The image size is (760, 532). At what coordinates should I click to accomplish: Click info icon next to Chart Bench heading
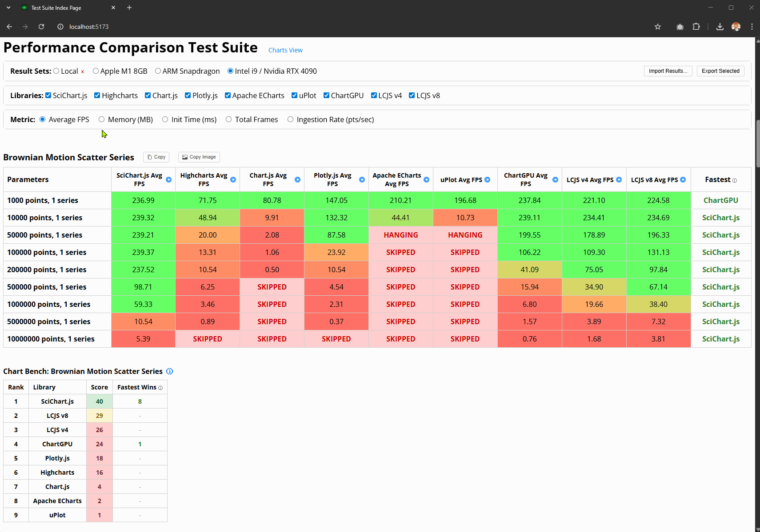(x=169, y=371)
